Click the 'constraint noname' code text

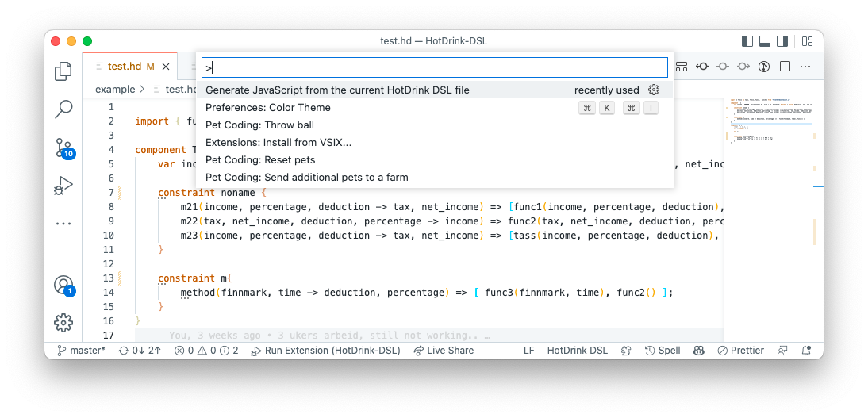tap(206, 193)
